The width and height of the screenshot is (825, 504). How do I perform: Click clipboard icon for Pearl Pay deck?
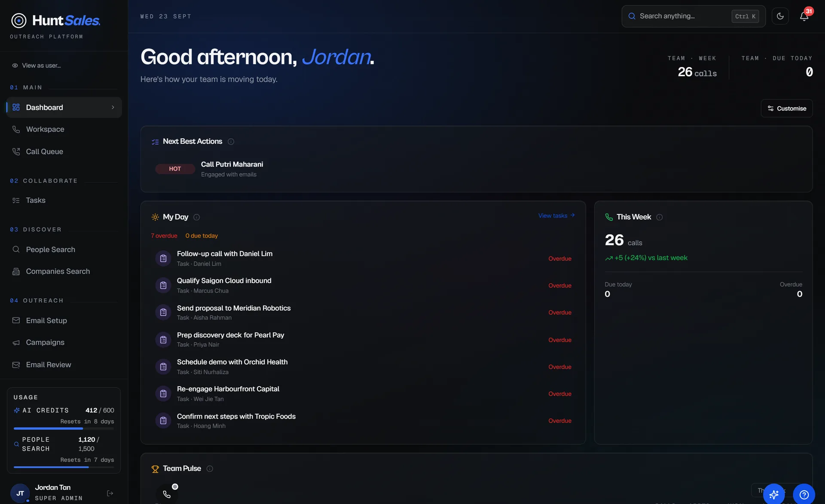[163, 340]
